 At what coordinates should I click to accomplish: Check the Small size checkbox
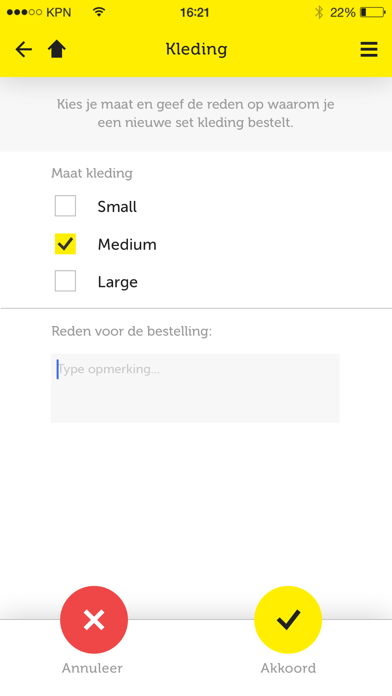[65, 206]
